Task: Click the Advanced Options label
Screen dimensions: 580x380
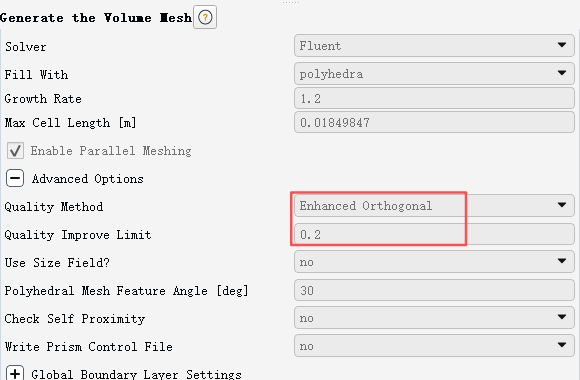Action: click(x=87, y=179)
